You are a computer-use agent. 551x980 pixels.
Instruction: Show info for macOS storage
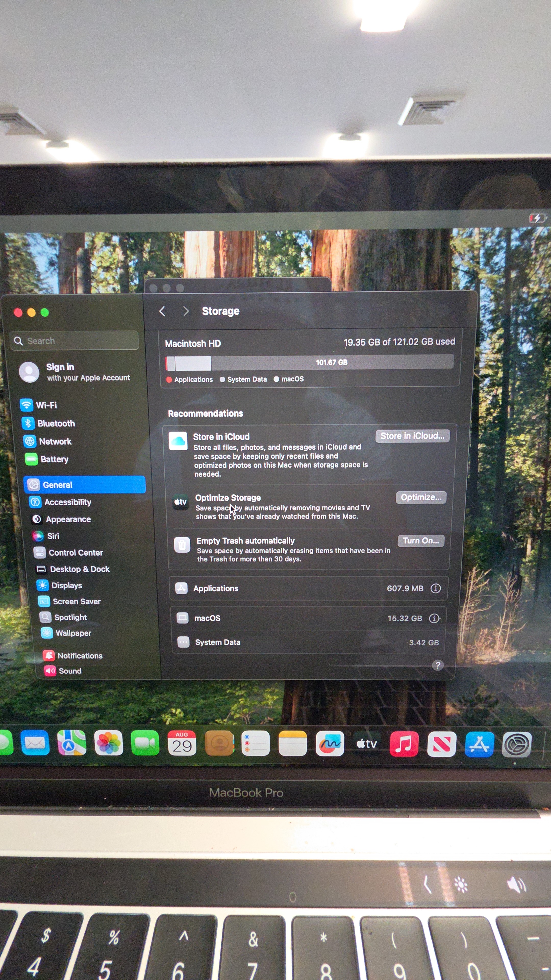tap(434, 618)
